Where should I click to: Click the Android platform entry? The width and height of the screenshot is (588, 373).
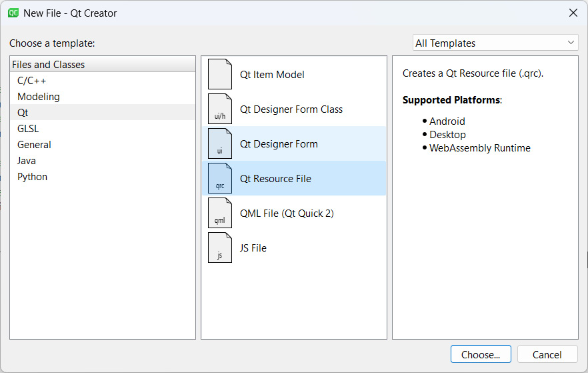pyautogui.click(x=447, y=121)
